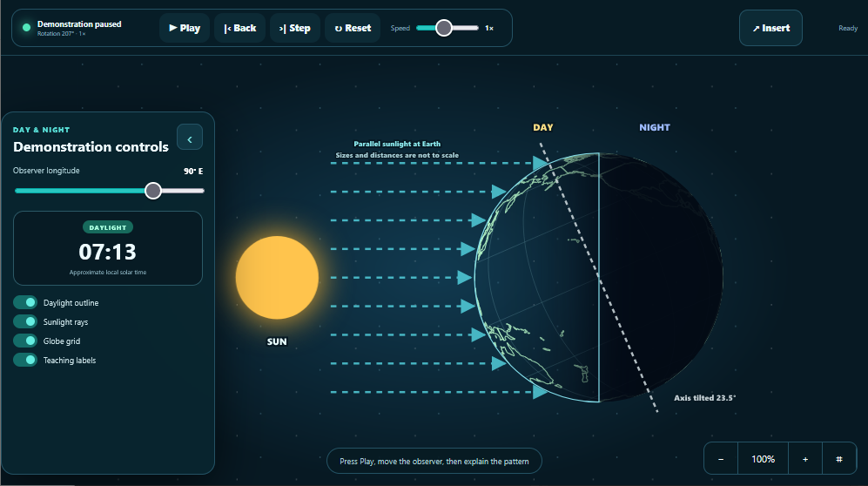
Task: Reset the demonstration rotation
Action: pos(353,28)
